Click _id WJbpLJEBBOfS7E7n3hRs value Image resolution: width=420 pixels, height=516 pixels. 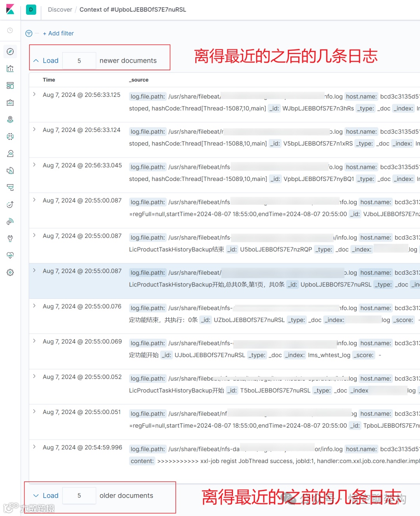click(x=318, y=109)
